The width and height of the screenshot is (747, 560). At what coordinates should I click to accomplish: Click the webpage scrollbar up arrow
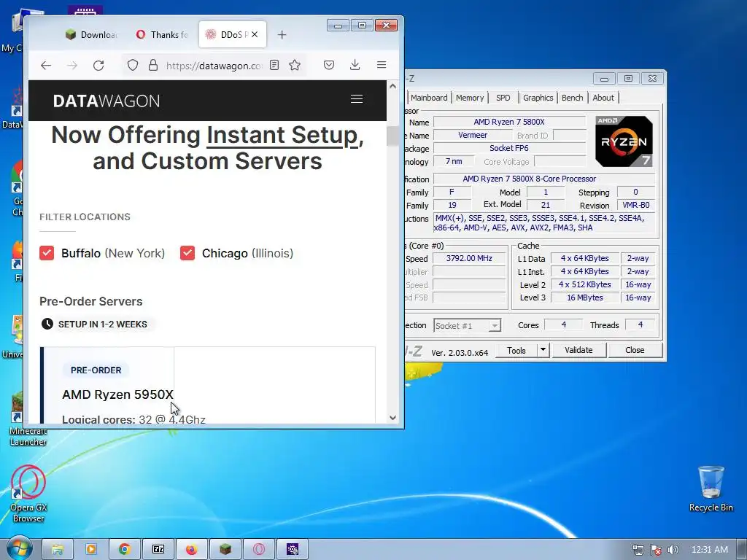point(392,86)
